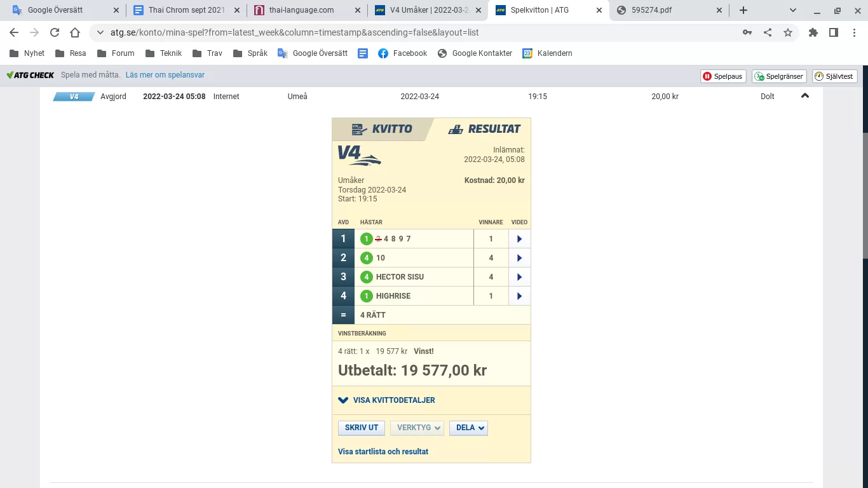This screenshot has width=868, height=488.
Task: Open Spelgränser settings
Action: 780,76
